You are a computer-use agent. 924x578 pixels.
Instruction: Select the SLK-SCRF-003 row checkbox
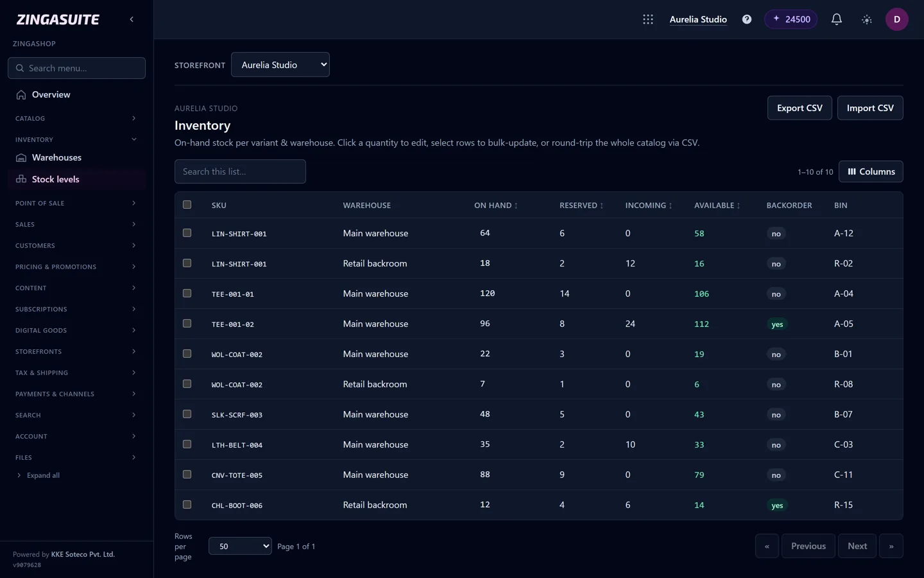187,414
